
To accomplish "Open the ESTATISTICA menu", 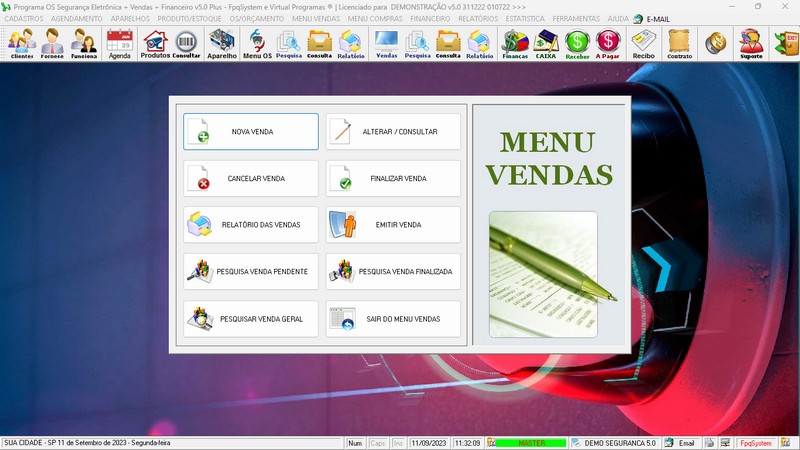I will click(525, 18).
